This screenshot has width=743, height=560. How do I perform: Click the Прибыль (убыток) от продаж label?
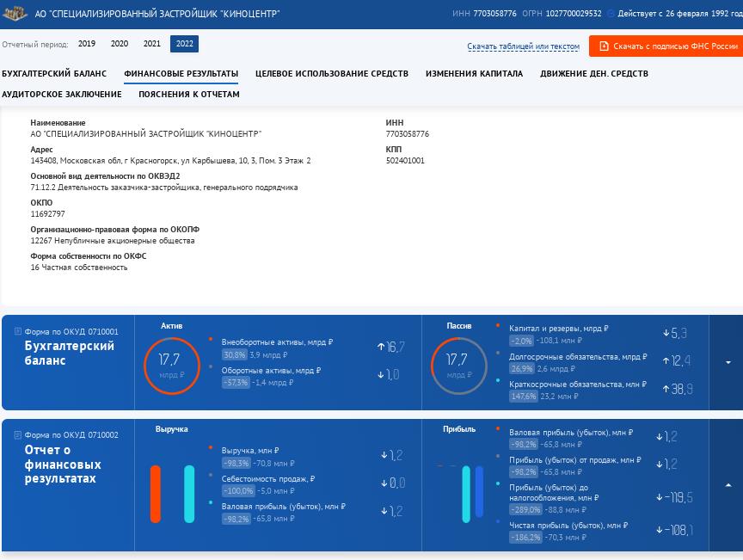[575, 460]
